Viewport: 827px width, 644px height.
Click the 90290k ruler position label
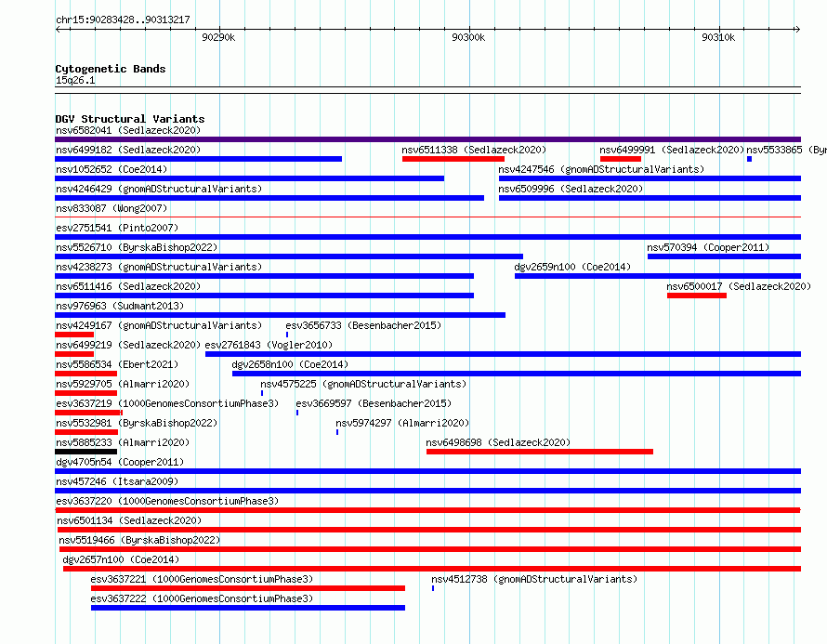[218, 37]
